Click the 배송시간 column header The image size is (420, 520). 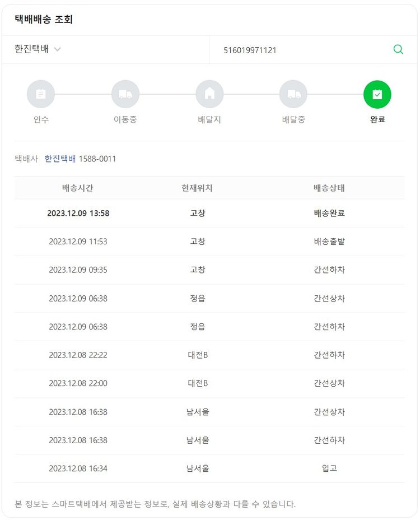click(x=78, y=188)
